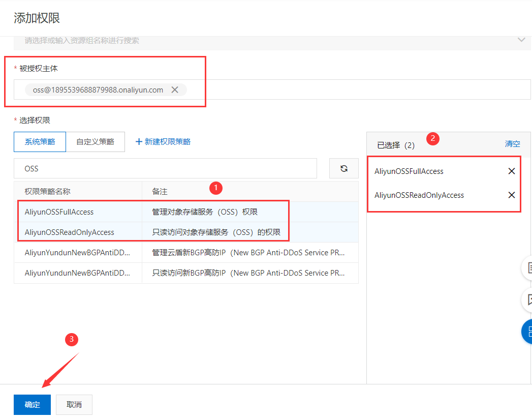Remove the oss@1895539688879988.onaliyun.com principal tag
This screenshot has width=532, height=419.
pyautogui.click(x=175, y=89)
